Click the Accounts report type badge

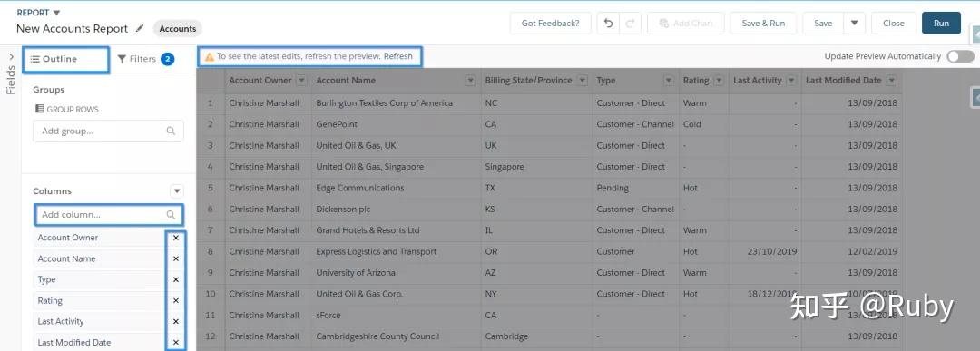pos(178,29)
